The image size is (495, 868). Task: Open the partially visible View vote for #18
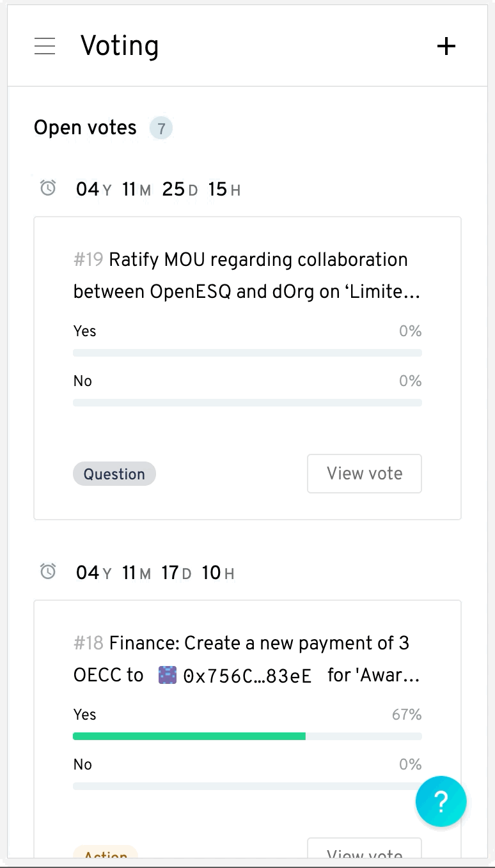pyautogui.click(x=365, y=848)
